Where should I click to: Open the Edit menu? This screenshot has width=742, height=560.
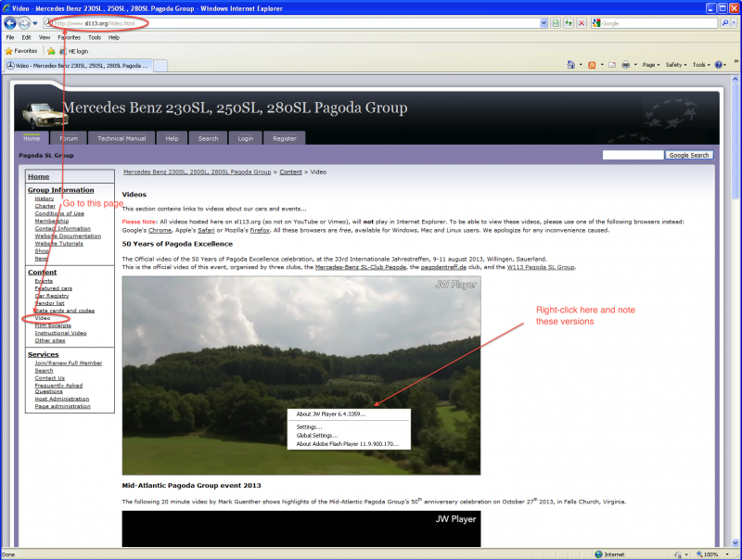[x=27, y=37]
